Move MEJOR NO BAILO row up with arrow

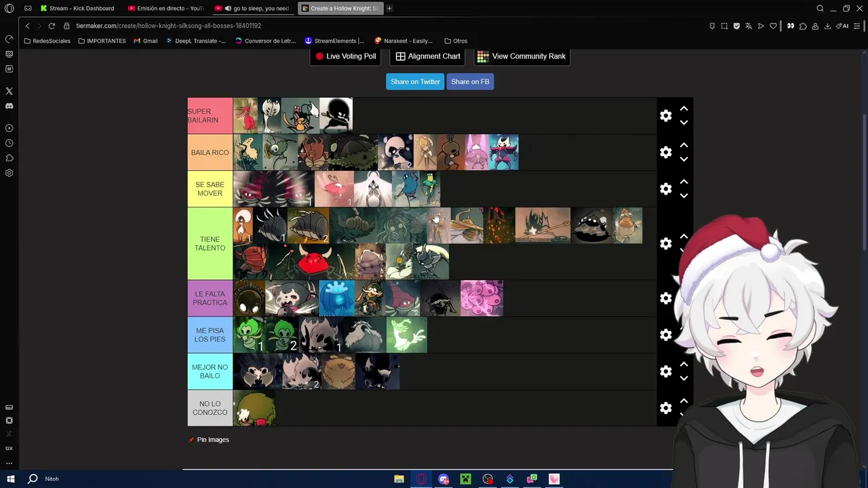coord(684,364)
